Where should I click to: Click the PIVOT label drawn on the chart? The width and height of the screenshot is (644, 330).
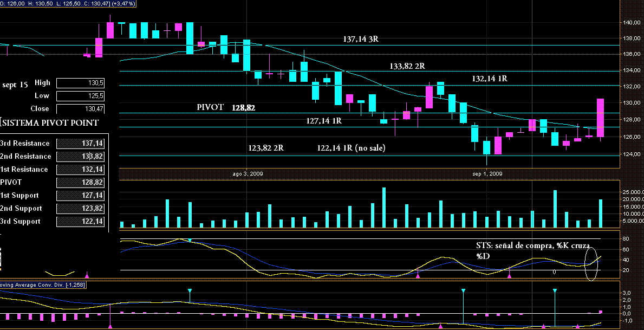coord(210,107)
